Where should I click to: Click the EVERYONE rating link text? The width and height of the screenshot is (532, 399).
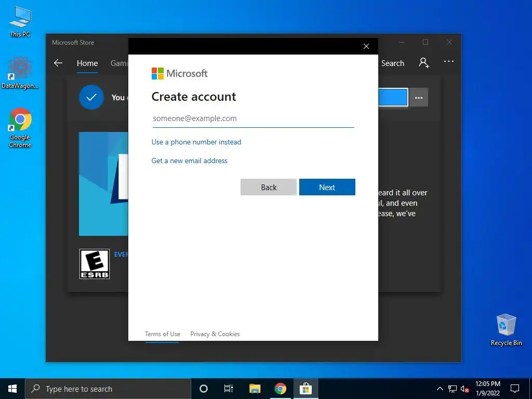click(121, 255)
